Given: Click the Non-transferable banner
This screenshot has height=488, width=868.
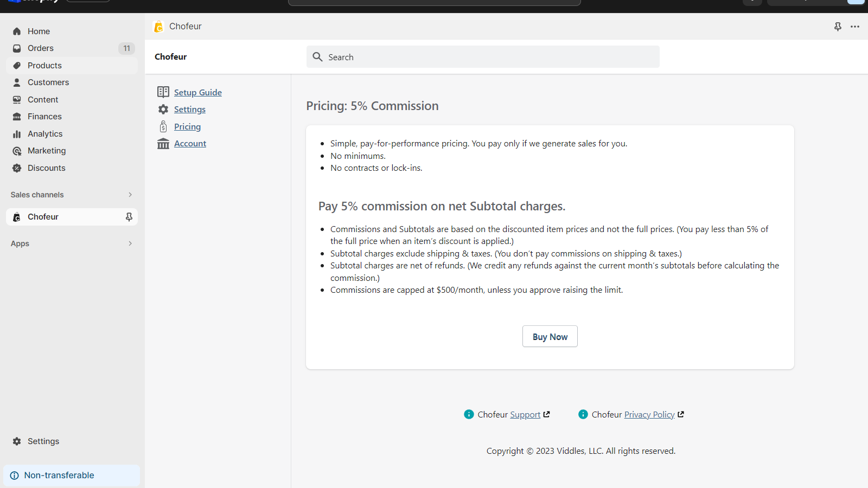Looking at the screenshot, I should (x=72, y=476).
